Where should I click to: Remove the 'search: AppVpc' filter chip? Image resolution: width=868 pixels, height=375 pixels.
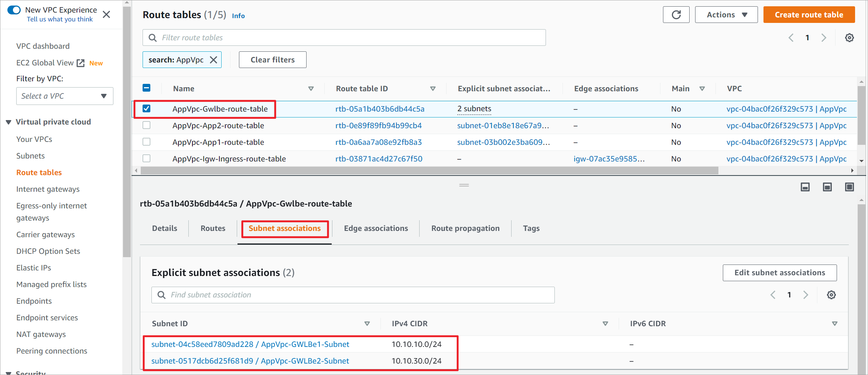click(x=213, y=60)
